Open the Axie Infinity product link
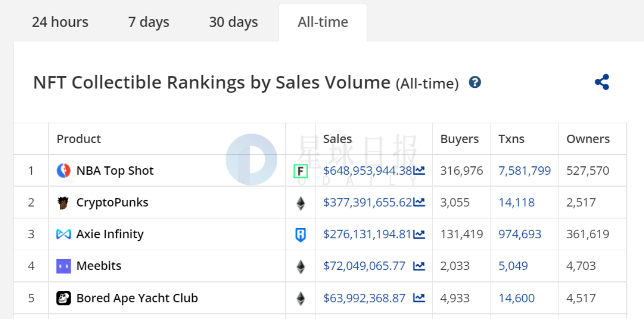Image resolution: width=644 pixels, height=319 pixels. [110, 234]
